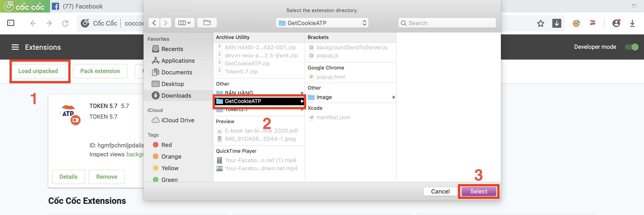This screenshot has height=215, width=644.
Task: Open the Cốc Cốc extension icon
Action: point(576,24)
